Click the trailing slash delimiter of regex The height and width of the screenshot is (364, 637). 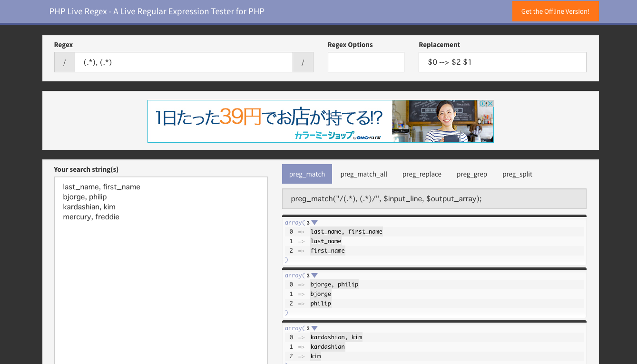coord(303,62)
